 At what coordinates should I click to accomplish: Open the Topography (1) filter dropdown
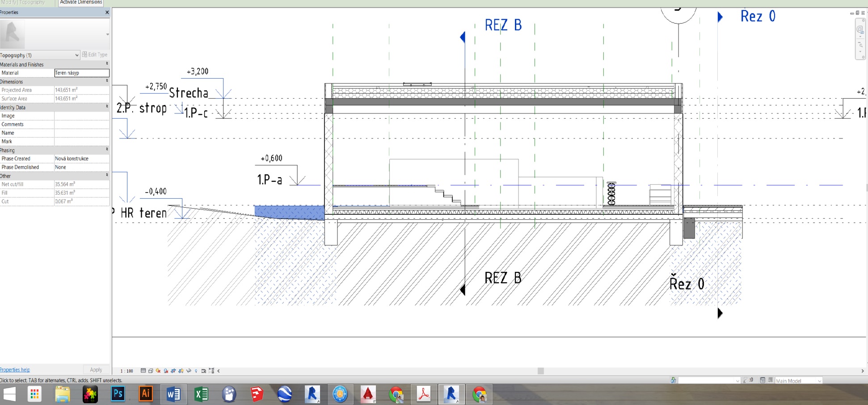(76, 55)
